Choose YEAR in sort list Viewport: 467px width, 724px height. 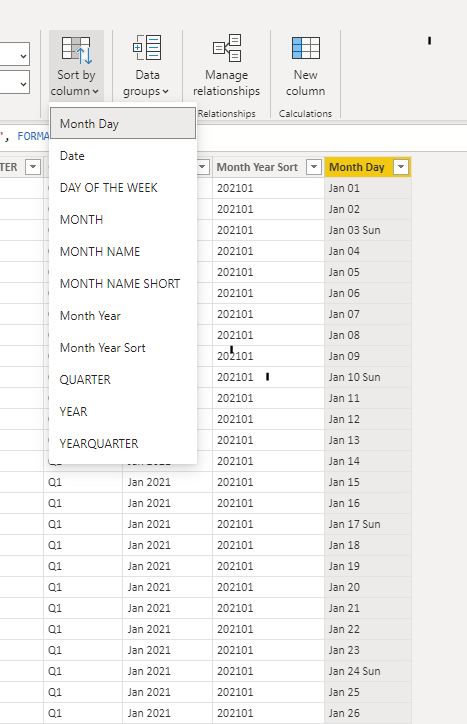point(123,411)
